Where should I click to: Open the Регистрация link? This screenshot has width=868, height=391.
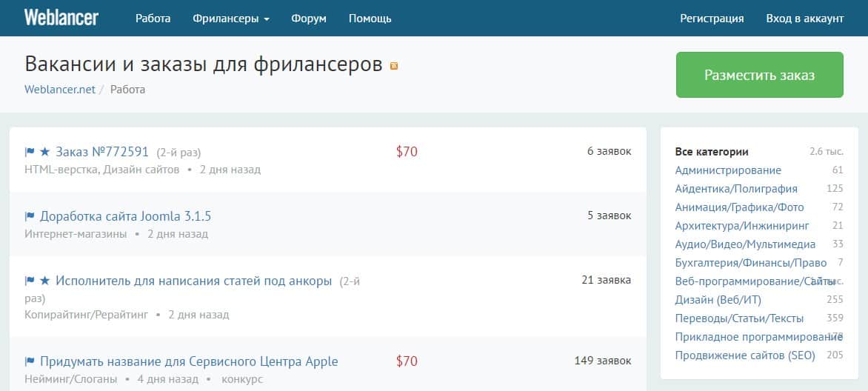(712, 19)
